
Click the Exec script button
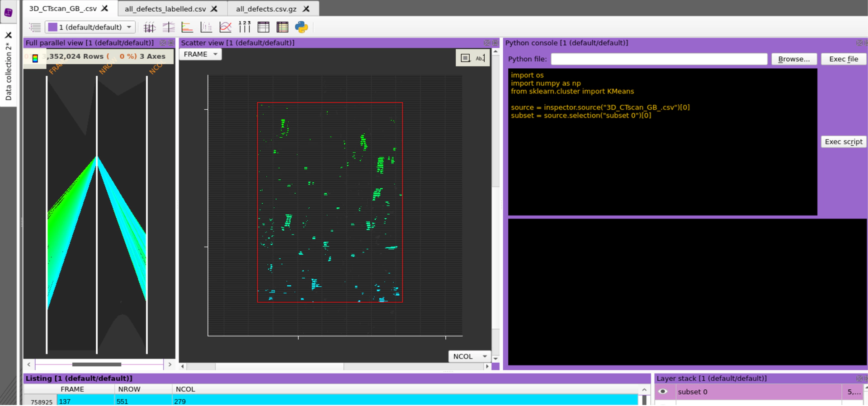click(x=843, y=142)
